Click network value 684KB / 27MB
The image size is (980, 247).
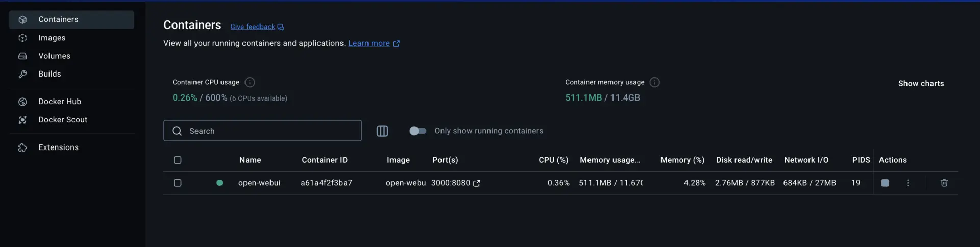[x=810, y=183]
